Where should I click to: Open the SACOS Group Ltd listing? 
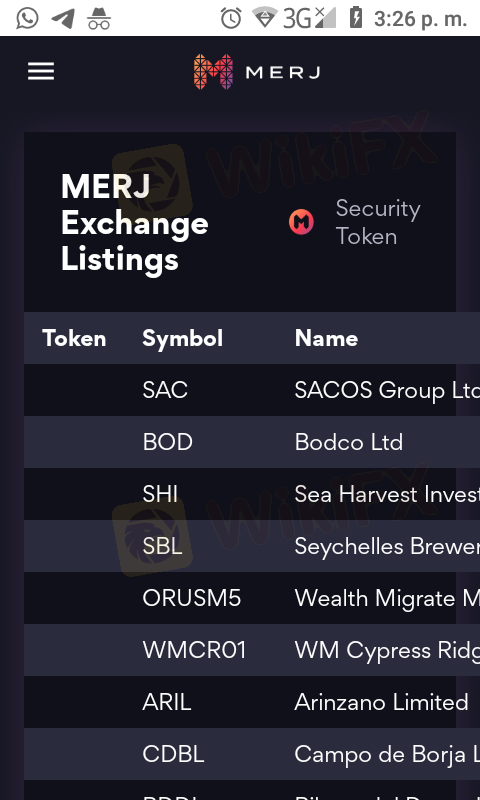pos(252,390)
